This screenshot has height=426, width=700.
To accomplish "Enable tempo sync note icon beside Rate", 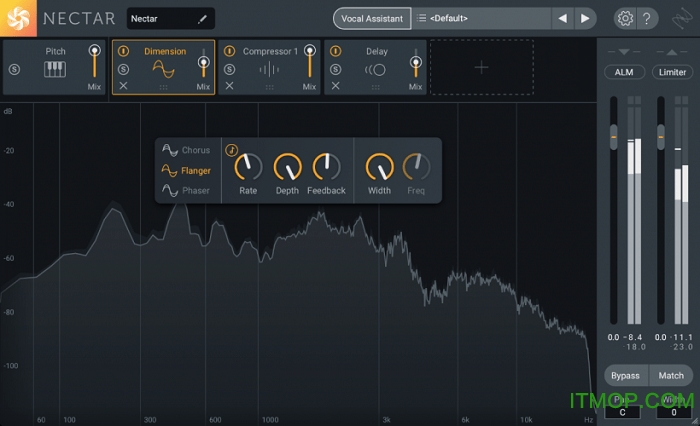I will tap(231, 151).
